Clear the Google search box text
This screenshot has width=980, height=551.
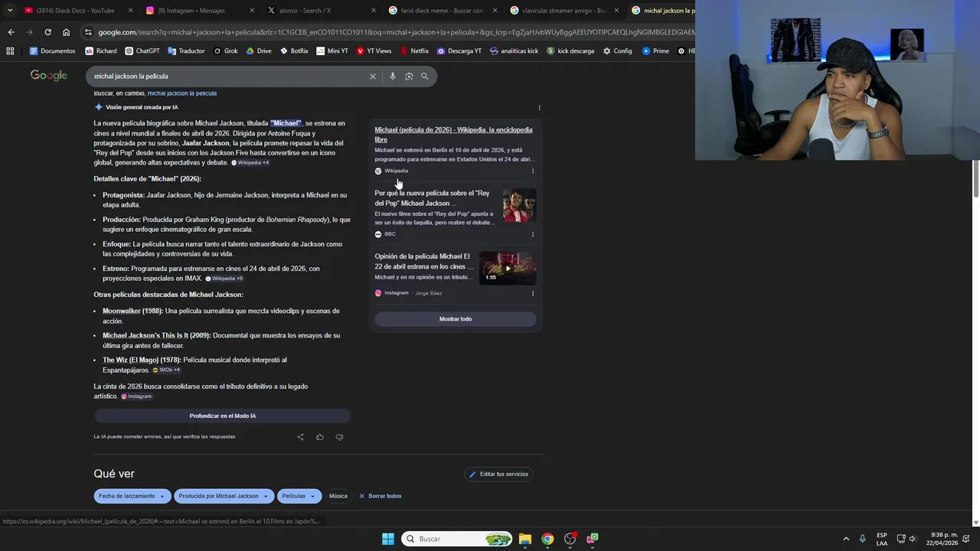pyautogui.click(x=373, y=77)
